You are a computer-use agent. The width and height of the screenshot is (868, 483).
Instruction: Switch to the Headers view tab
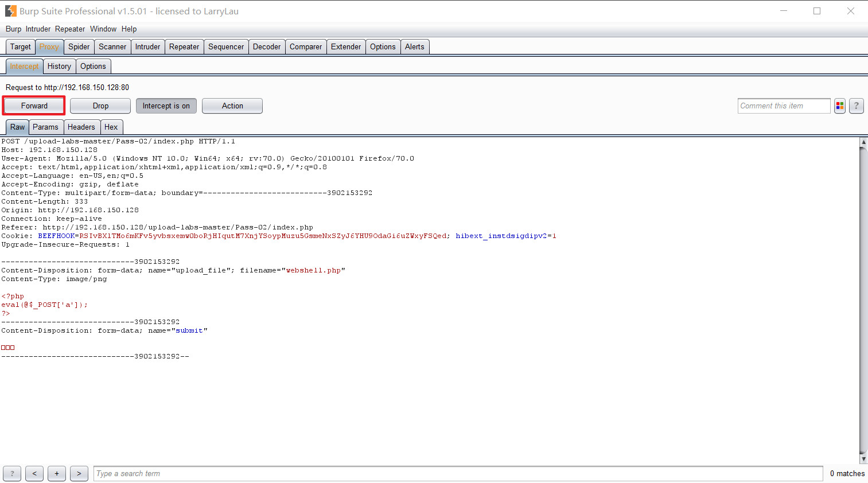[81, 127]
